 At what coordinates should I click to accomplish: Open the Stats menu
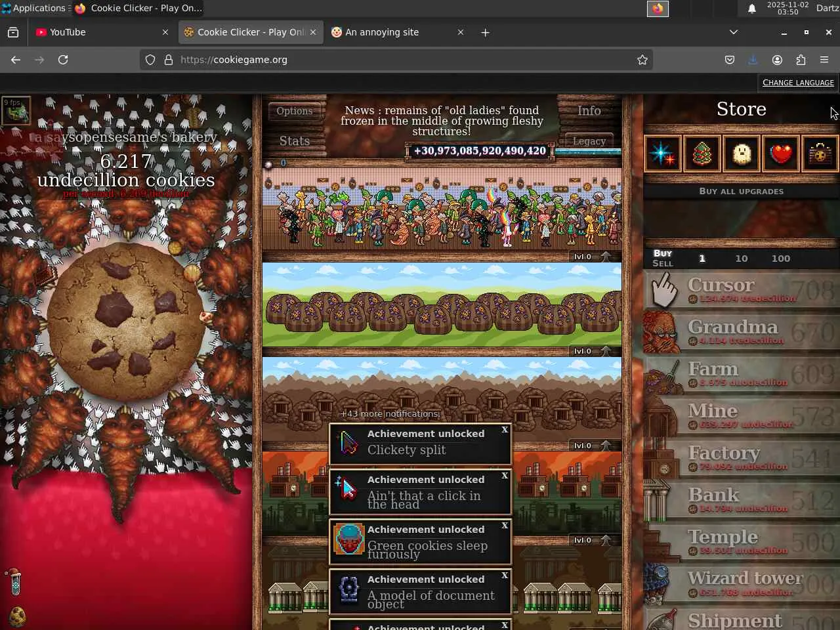tap(295, 141)
